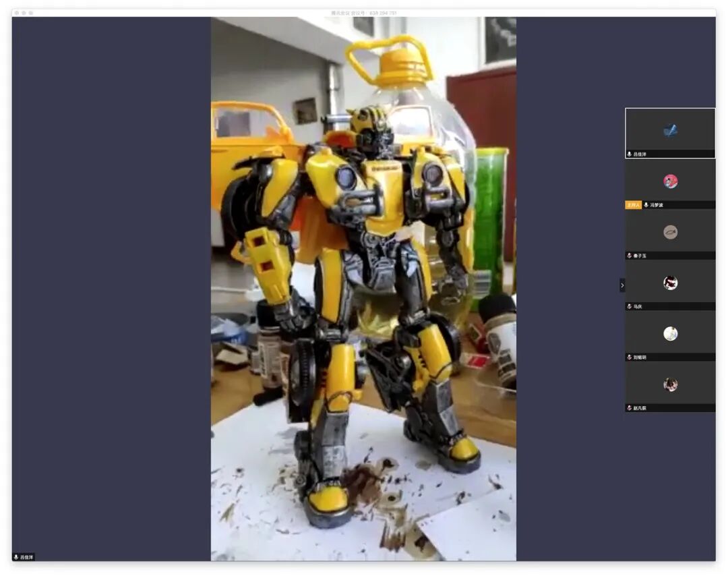This screenshot has width=728, height=576.
Task: Collapse the participant sidebar with the chevron arrow
Action: [x=622, y=285]
